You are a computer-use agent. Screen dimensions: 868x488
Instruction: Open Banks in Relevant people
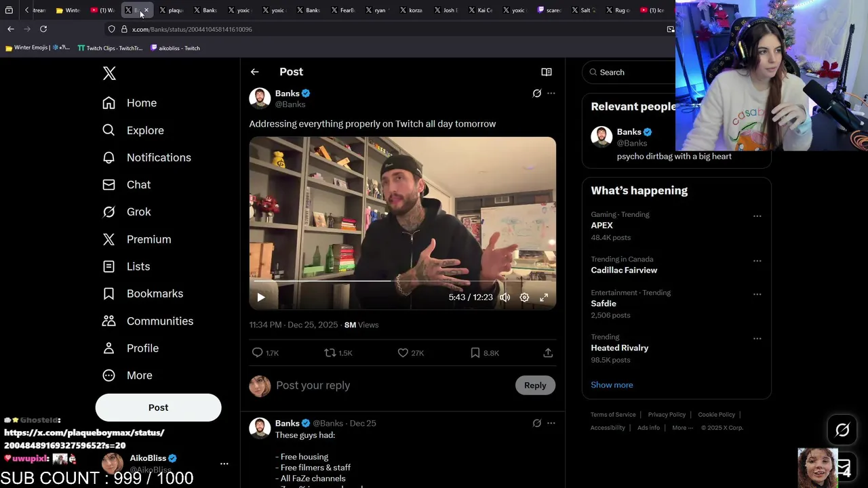coord(629,132)
